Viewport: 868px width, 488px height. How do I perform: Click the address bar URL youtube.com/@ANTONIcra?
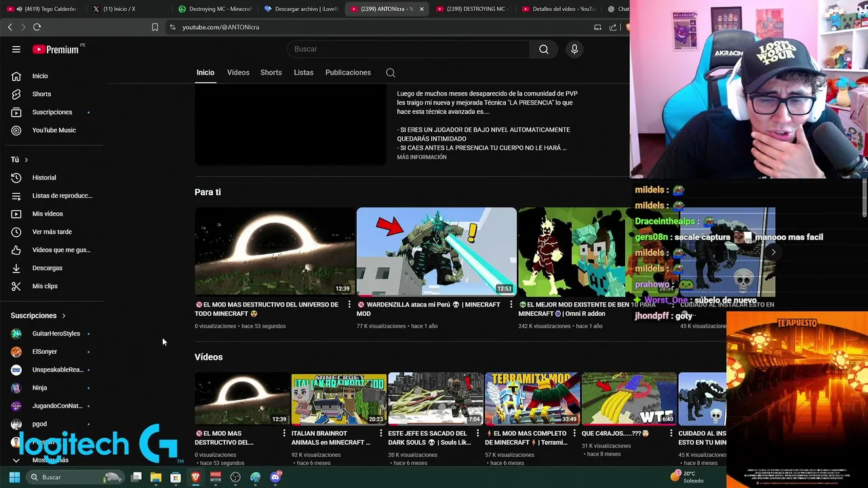(220, 27)
